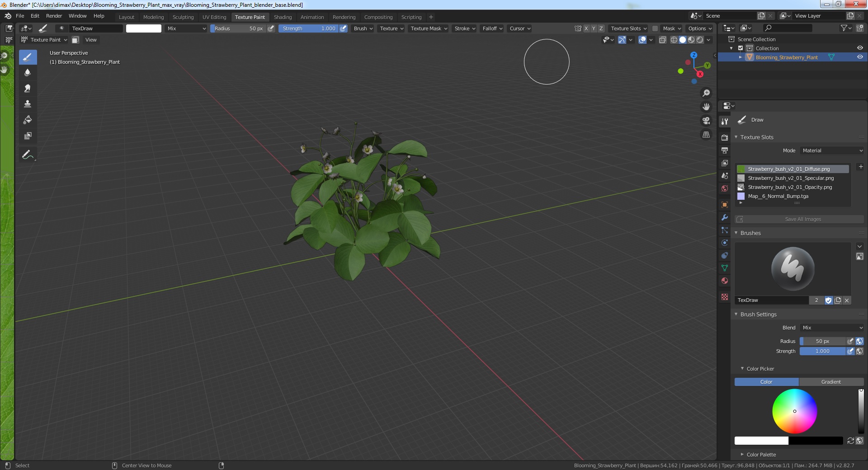This screenshot has width=868, height=470.
Task: Open Object properties tab
Action: pos(725,205)
